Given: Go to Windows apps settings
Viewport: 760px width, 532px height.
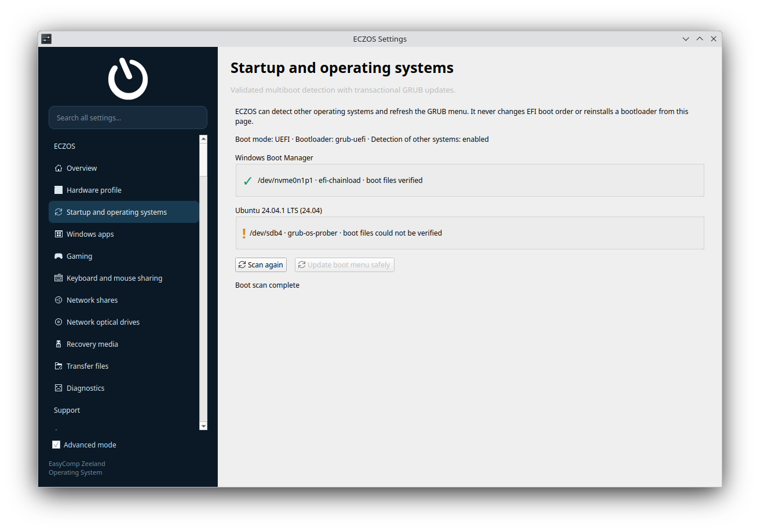Looking at the screenshot, I should tap(124, 234).
